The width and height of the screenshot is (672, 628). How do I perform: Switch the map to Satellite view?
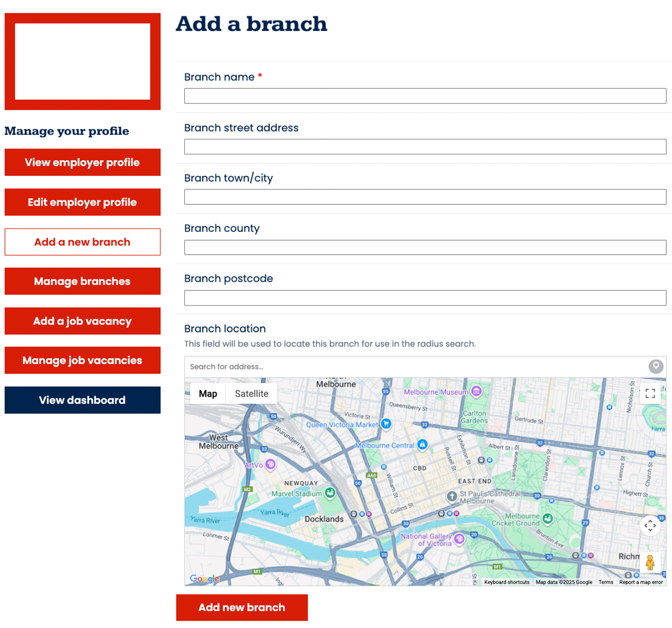click(x=251, y=393)
